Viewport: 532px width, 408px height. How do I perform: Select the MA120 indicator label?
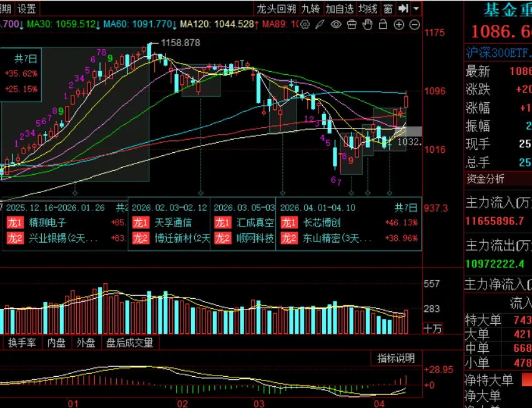(x=220, y=24)
